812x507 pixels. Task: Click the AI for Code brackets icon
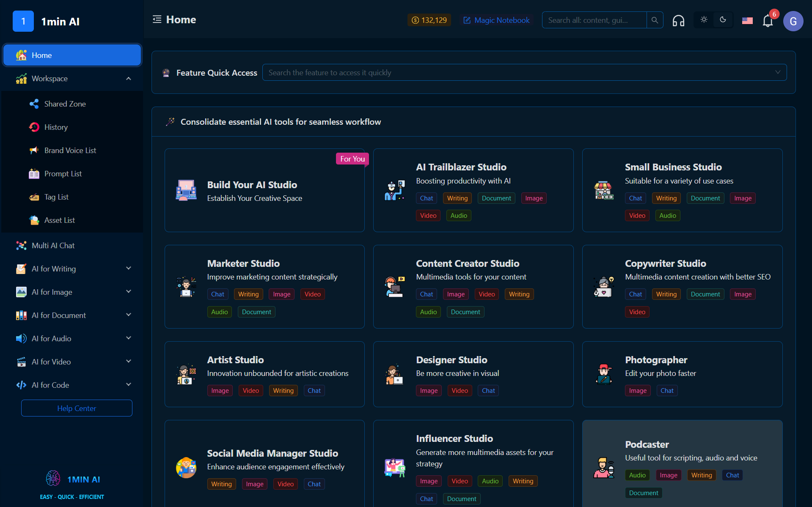tap(21, 385)
